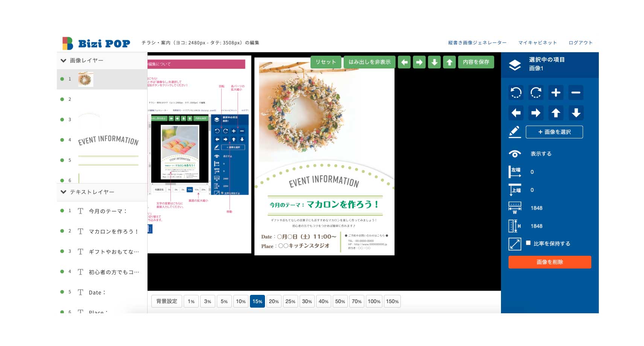This screenshot has width=644, height=346.
Task: Click the width ruler icon
Action: [x=515, y=208]
